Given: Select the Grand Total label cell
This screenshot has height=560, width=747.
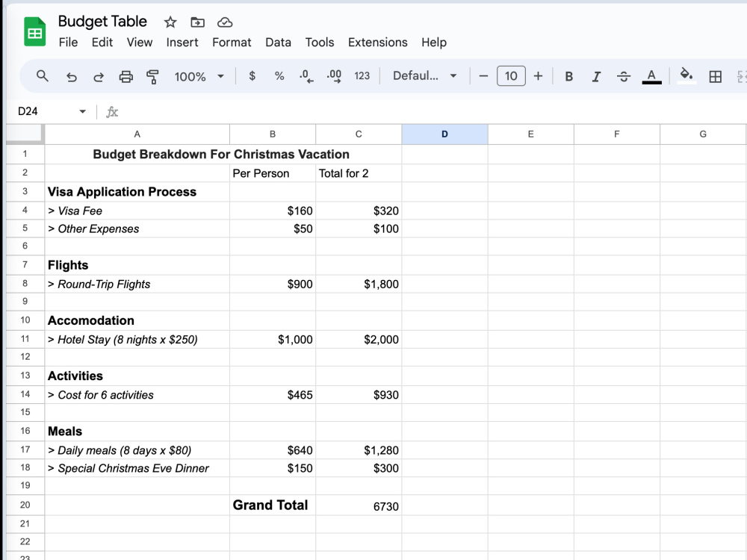Looking at the screenshot, I should coord(273,505).
